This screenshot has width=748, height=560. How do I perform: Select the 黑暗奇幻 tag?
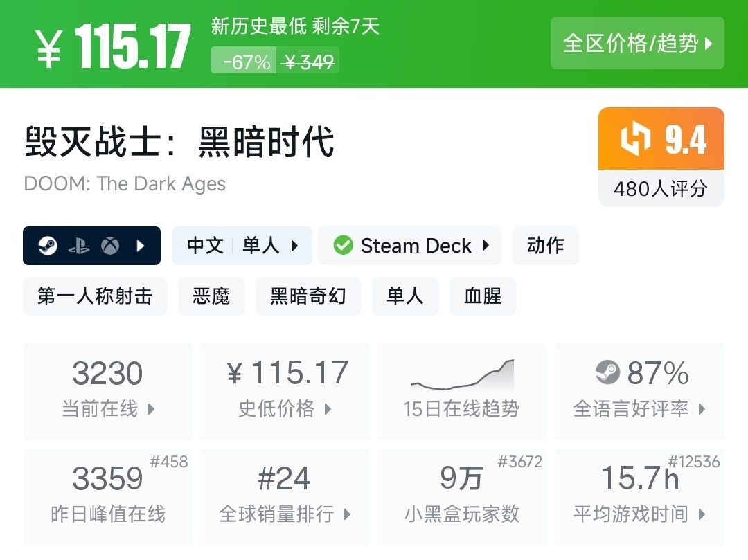pyautogui.click(x=308, y=296)
